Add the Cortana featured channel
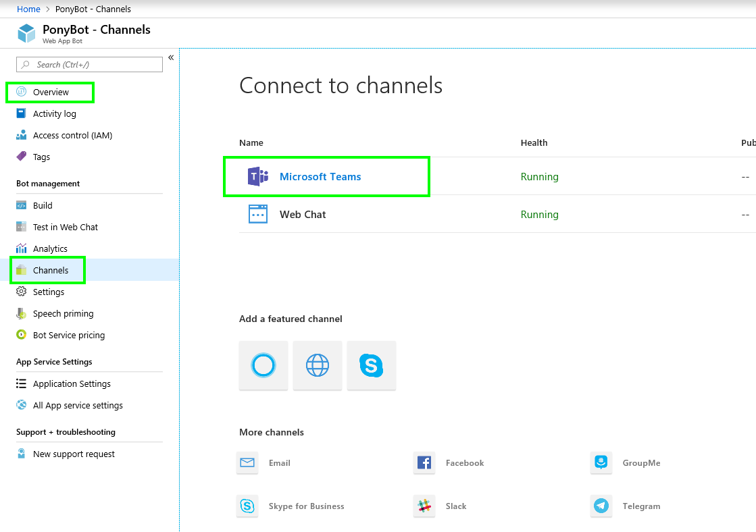756x532 pixels. [263, 365]
